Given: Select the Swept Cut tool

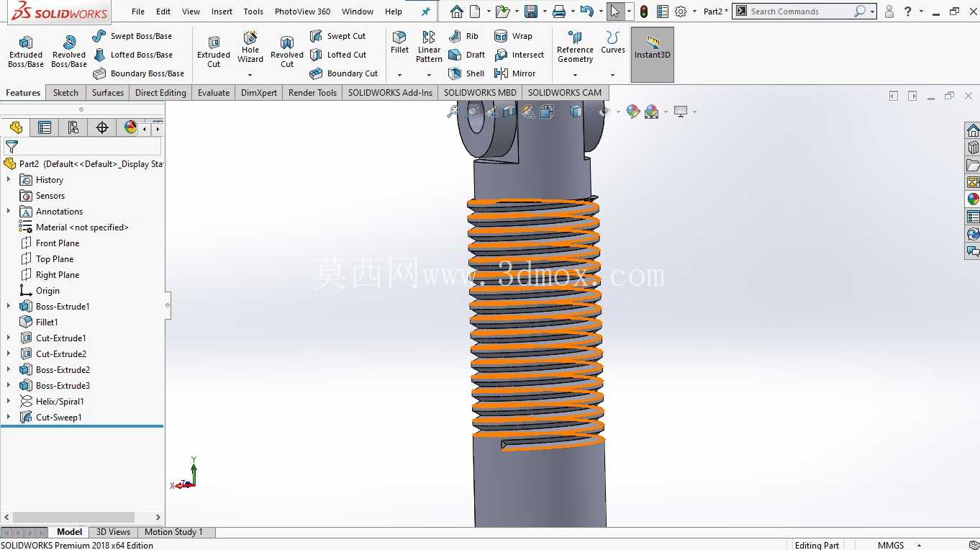Looking at the screenshot, I should coord(338,36).
